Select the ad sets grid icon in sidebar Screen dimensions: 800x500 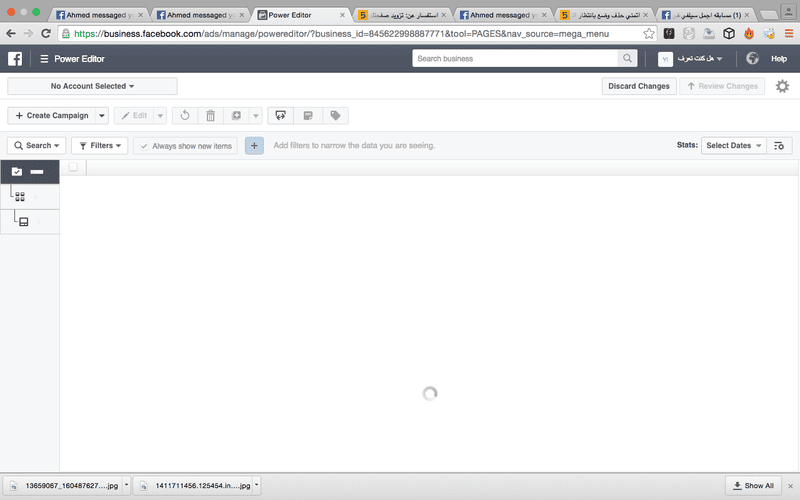tap(20, 196)
